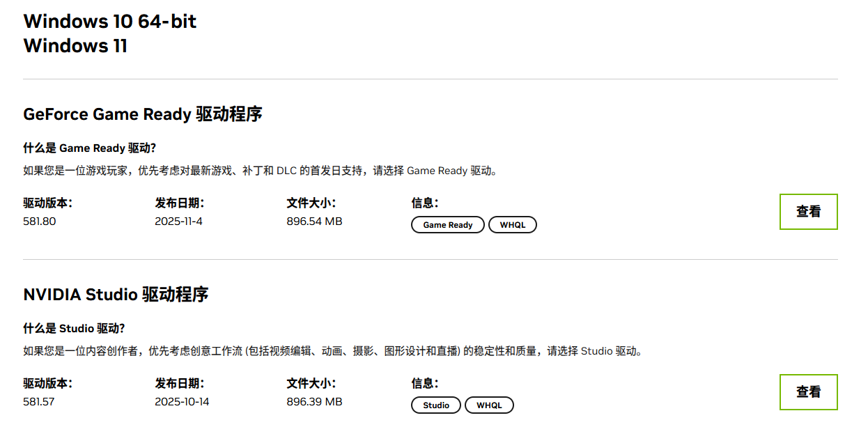Image resolution: width=868 pixels, height=427 pixels.
Task: Click the Windows 10 64-bit title
Action: click(109, 21)
